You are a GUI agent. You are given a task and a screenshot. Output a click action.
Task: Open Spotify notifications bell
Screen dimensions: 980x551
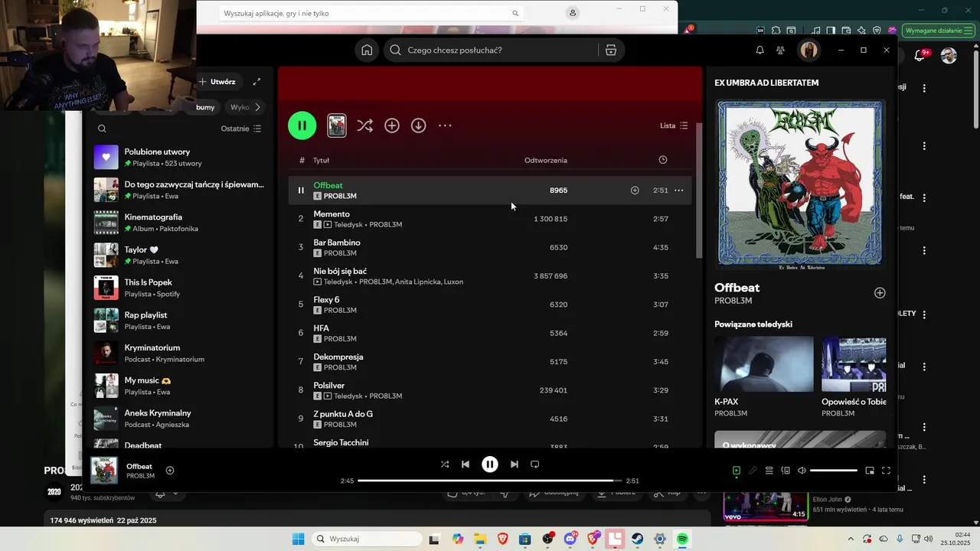click(x=759, y=50)
